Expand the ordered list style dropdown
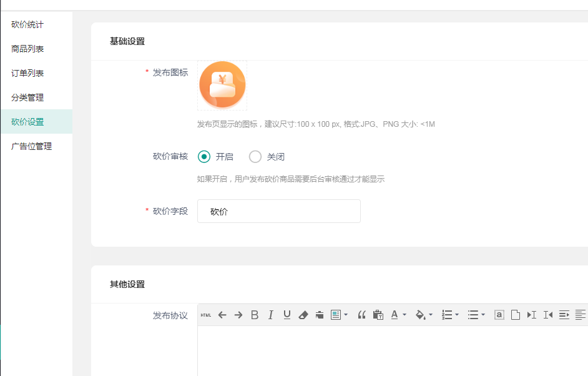Screen dimensions: 588x376 [457, 315]
